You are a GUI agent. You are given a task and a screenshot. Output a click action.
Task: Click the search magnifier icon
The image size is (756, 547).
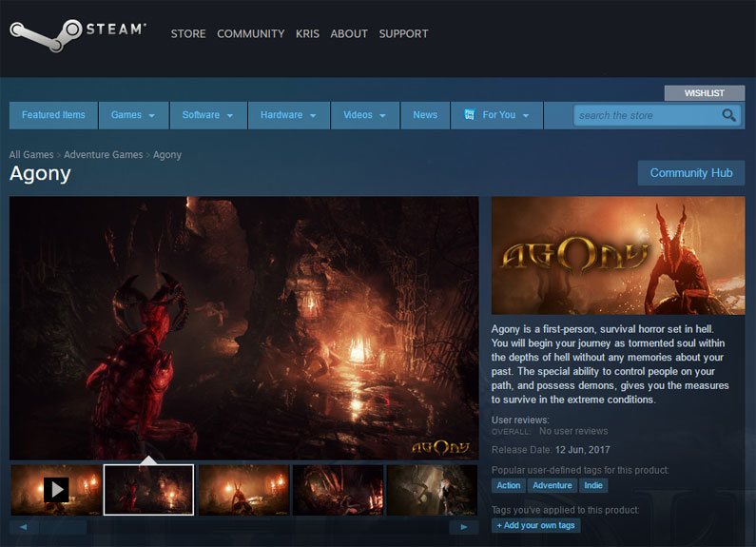pos(728,115)
